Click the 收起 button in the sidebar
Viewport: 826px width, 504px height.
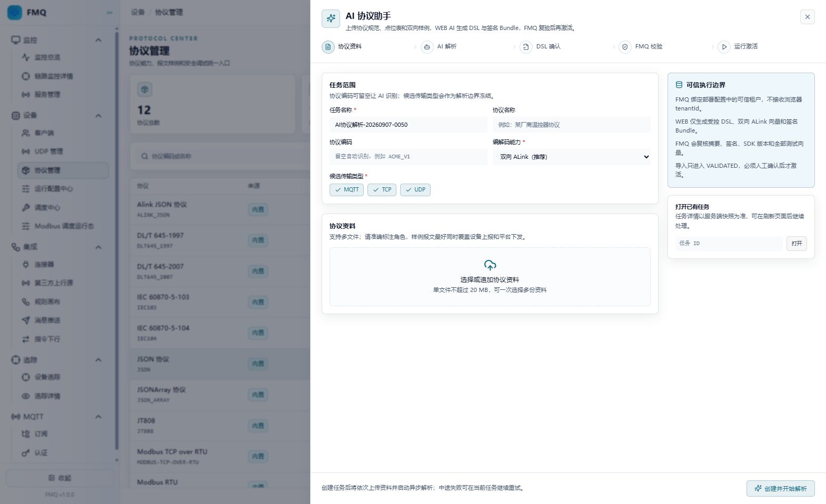(59, 478)
